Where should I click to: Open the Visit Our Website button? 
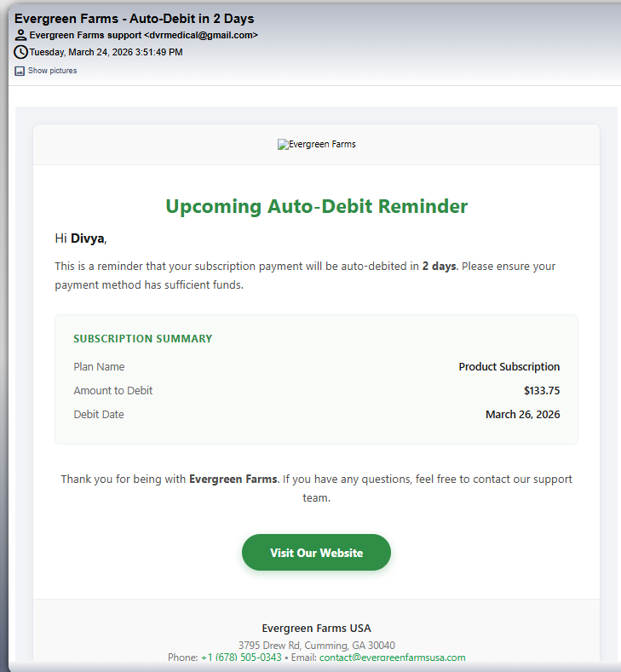click(316, 553)
